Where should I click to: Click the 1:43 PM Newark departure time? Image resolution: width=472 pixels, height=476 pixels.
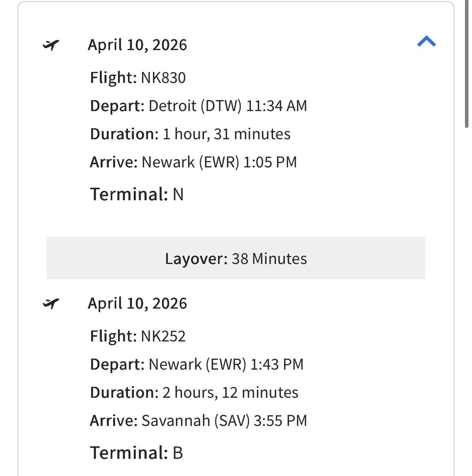[x=277, y=364]
